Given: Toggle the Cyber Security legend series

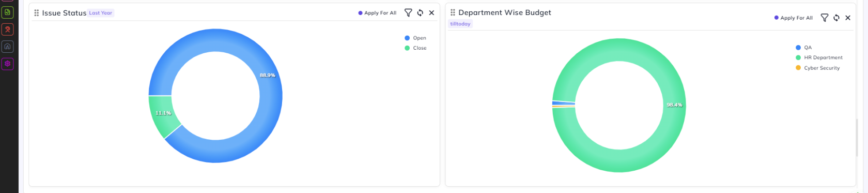Looking at the screenshot, I should pyautogui.click(x=818, y=68).
